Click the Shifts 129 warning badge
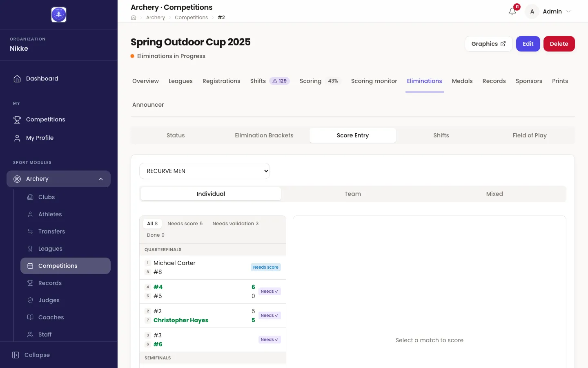Viewport: 588px width, 368px height. point(280,81)
